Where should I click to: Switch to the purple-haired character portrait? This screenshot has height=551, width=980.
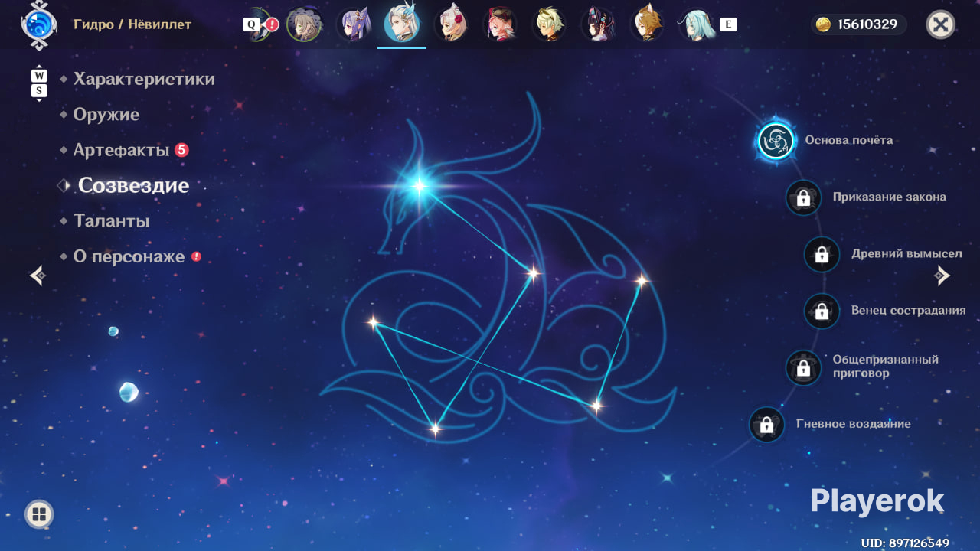(354, 24)
